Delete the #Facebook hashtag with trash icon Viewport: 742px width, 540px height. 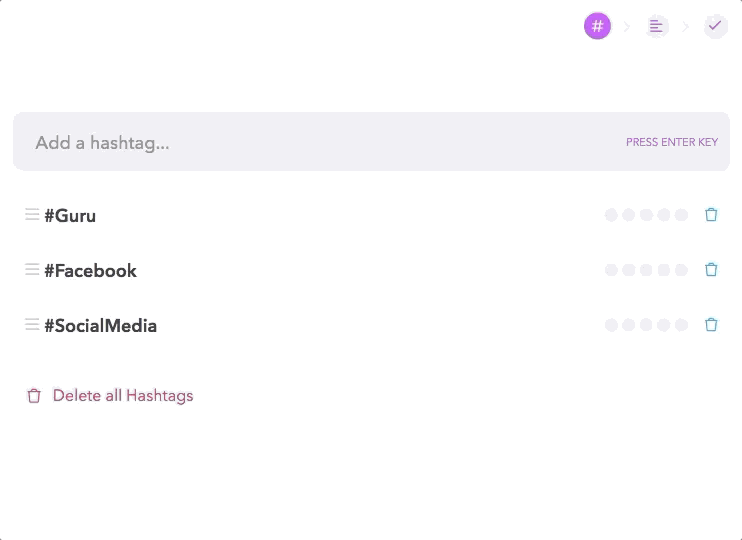point(711,270)
